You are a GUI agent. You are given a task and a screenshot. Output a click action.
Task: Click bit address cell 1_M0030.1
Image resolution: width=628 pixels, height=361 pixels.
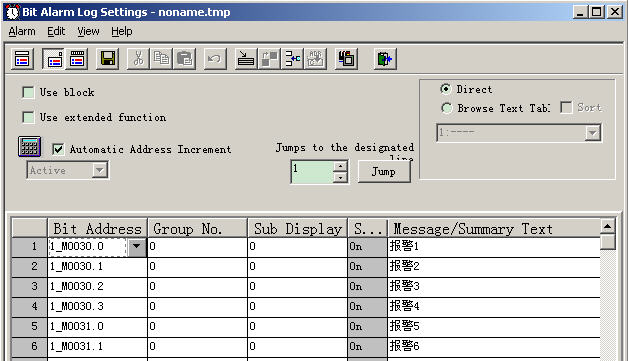pos(97,267)
